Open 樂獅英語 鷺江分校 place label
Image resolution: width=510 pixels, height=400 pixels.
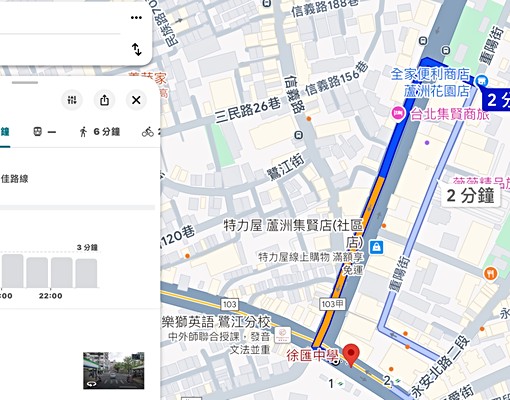pos(216,322)
